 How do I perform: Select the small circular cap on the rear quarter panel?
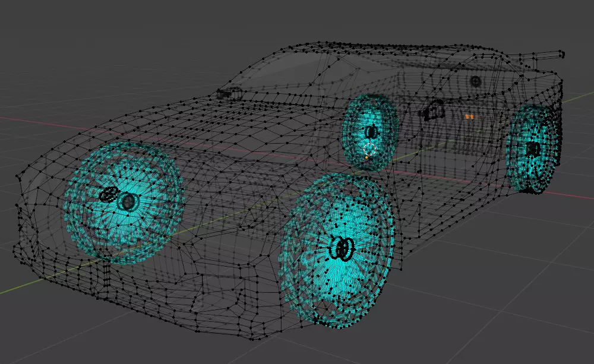(475, 81)
